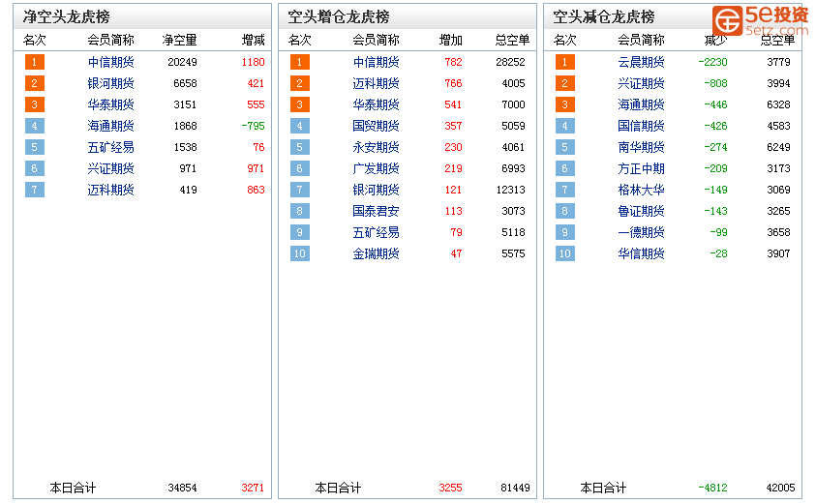Image resolution: width=816 pixels, height=504 pixels.
Task: Open 海通期货 link in 空头减仓龙虎榜 table
Action: coord(642,105)
